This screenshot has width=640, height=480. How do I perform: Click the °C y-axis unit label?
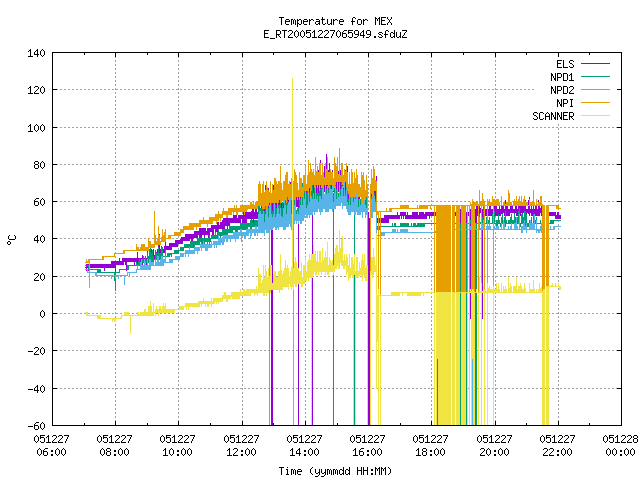[x=11, y=240]
